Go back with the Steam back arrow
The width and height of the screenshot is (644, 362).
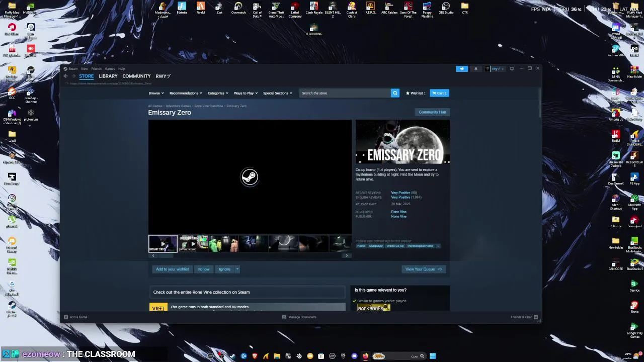[65, 76]
